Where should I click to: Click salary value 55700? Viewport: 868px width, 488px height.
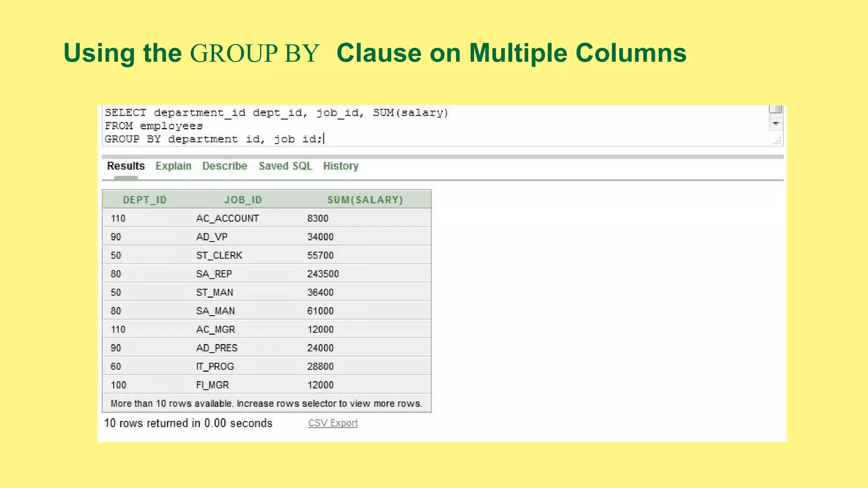320,255
